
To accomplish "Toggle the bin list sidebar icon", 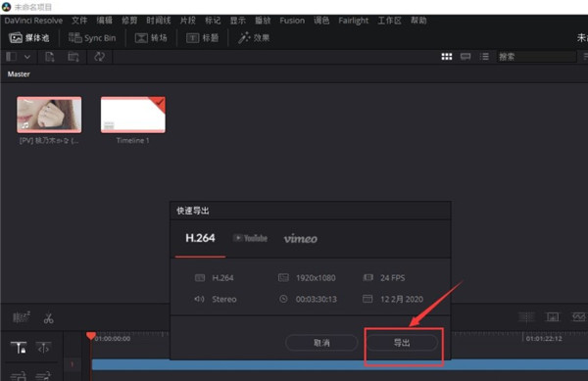I will [x=11, y=57].
